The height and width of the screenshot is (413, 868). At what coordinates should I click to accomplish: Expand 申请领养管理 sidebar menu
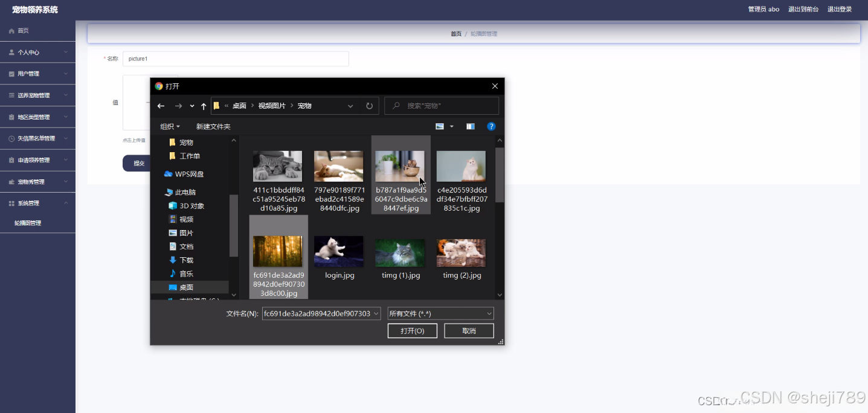coord(37,160)
